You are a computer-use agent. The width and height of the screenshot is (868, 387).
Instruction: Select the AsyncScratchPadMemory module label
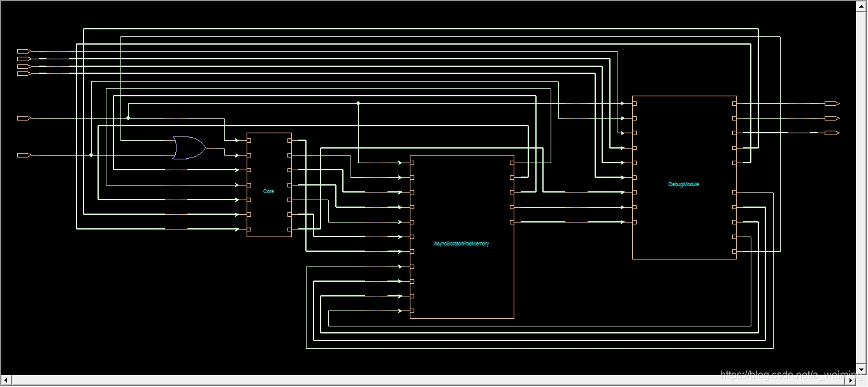point(461,244)
